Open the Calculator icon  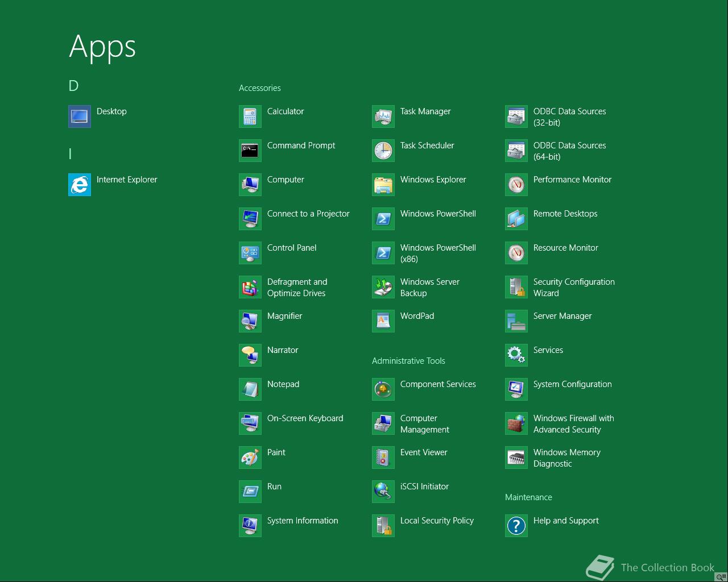pos(250,117)
